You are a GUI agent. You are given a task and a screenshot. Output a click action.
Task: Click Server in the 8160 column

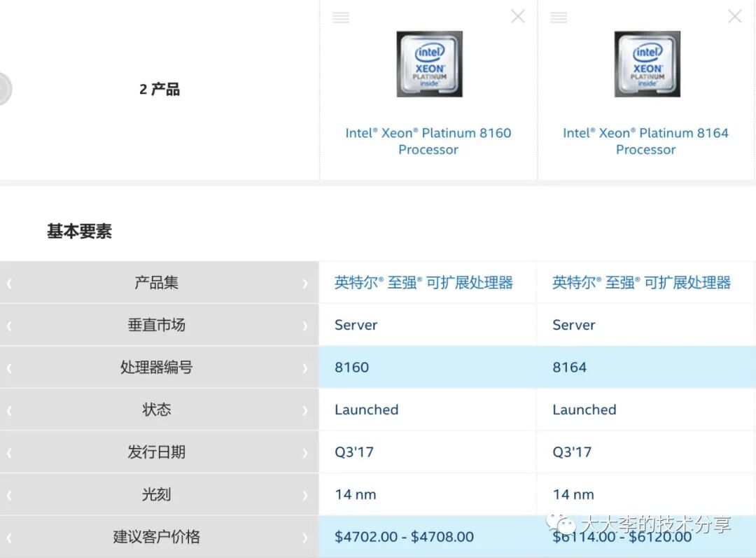[x=356, y=325]
